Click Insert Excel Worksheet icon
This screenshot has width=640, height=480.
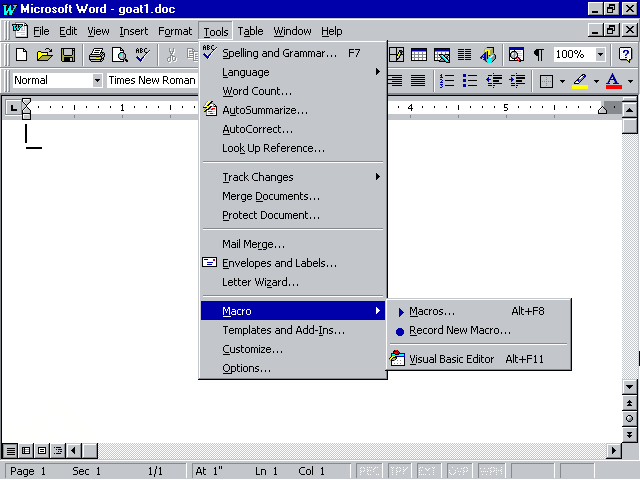(x=442, y=54)
